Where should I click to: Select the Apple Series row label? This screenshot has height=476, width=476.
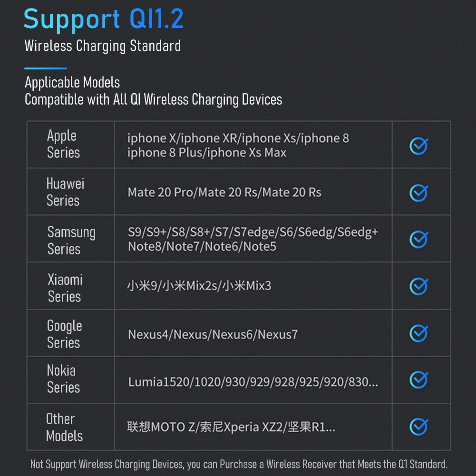click(63, 144)
